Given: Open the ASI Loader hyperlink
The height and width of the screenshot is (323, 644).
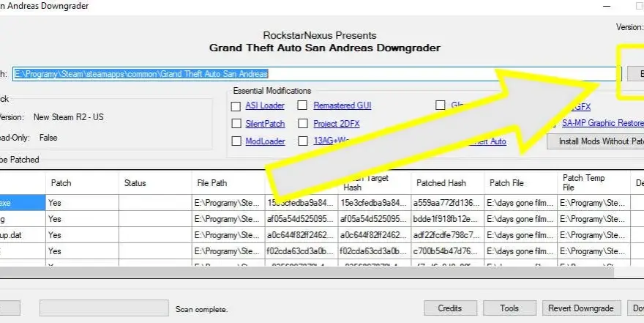Looking at the screenshot, I should click(265, 105).
